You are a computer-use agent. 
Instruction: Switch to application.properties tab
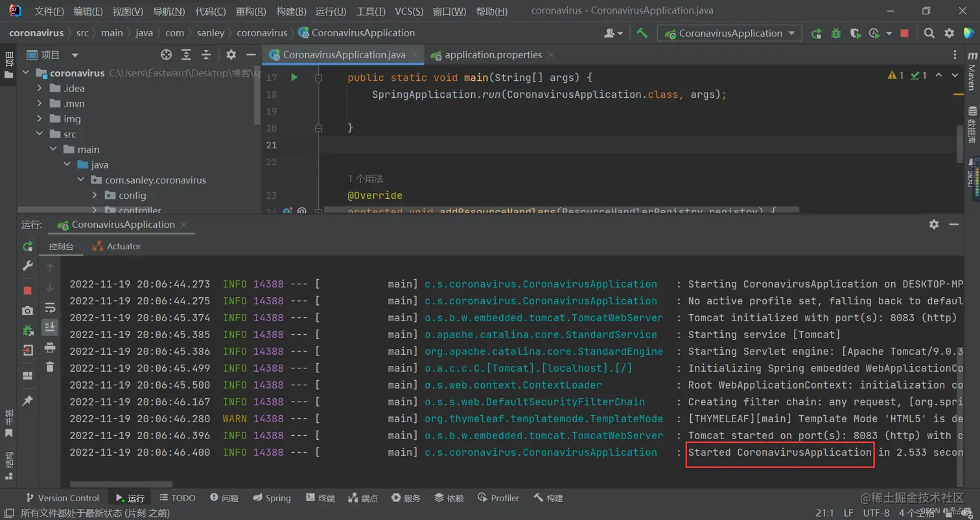pyautogui.click(x=493, y=55)
